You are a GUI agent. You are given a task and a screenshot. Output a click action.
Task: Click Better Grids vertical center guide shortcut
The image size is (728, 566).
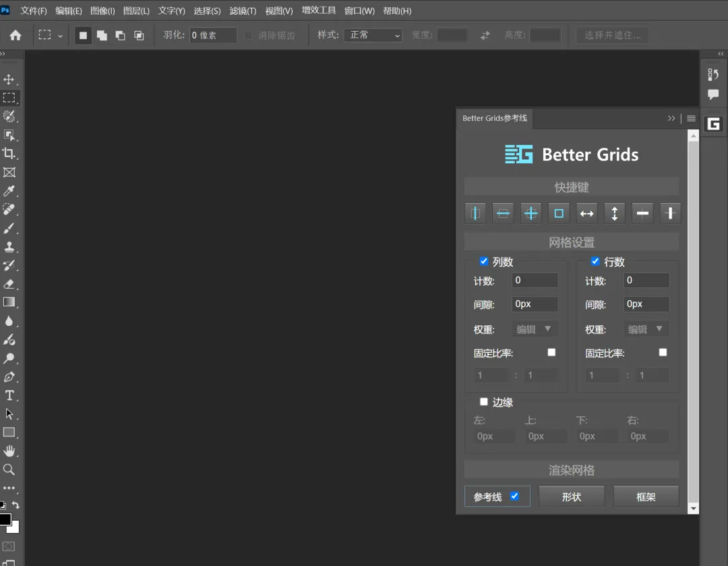475,213
